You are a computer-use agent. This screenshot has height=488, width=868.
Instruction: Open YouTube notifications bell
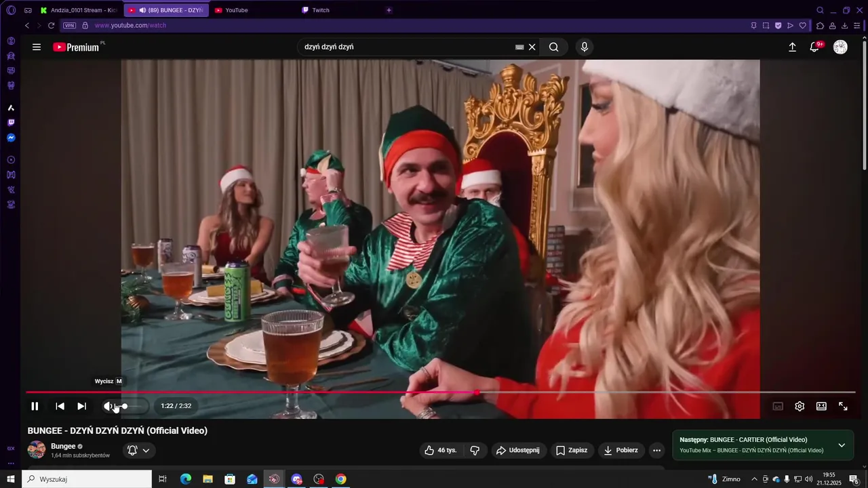click(x=814, y=47)
